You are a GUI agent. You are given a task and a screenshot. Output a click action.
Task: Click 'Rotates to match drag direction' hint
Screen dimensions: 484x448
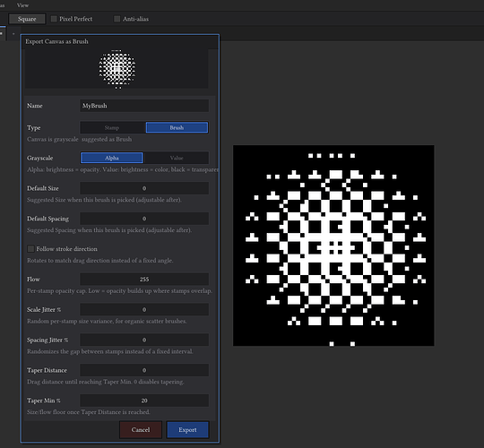100,261
